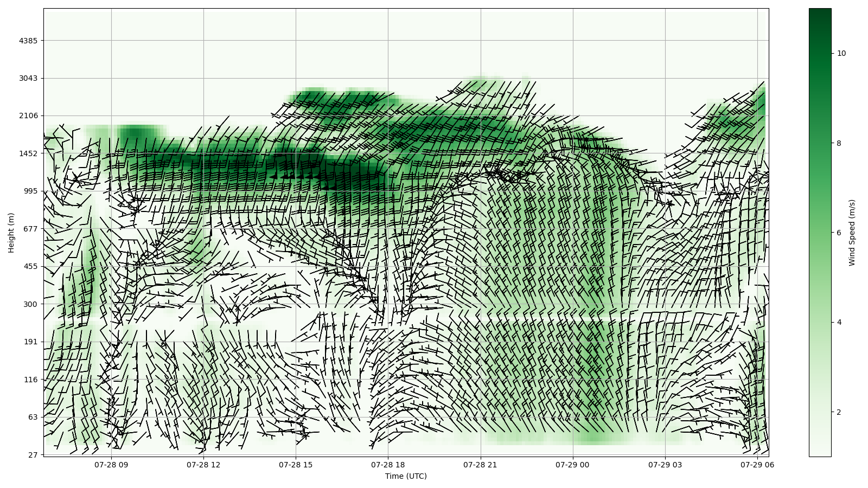Viewport: 868px width, 488px height.
Task: Click the 07-28 09 time tick label
Action: [111, 465]
